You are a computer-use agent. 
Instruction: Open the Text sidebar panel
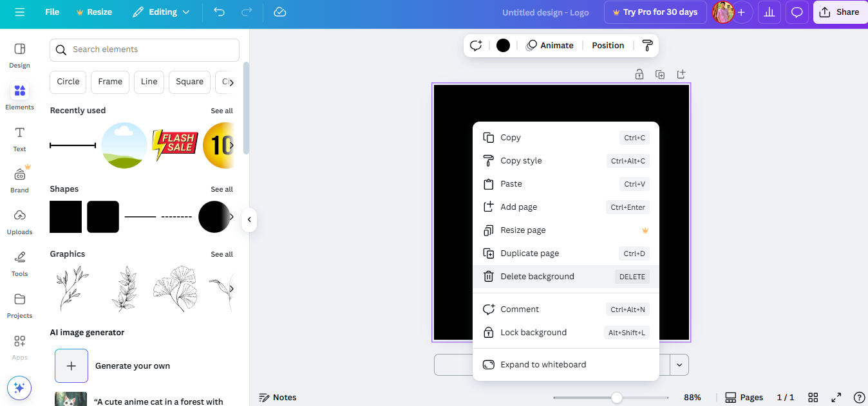[19, 139]
